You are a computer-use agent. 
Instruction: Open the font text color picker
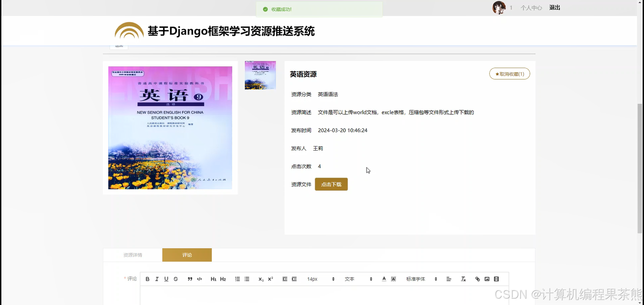(x=384, y=279)
